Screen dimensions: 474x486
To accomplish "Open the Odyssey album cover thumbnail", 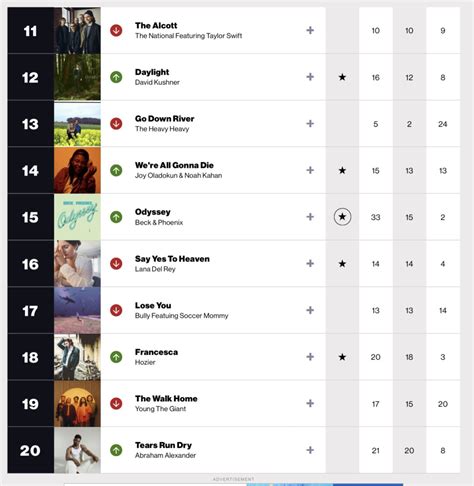I will pyautogui.click(x=77, y=217).
